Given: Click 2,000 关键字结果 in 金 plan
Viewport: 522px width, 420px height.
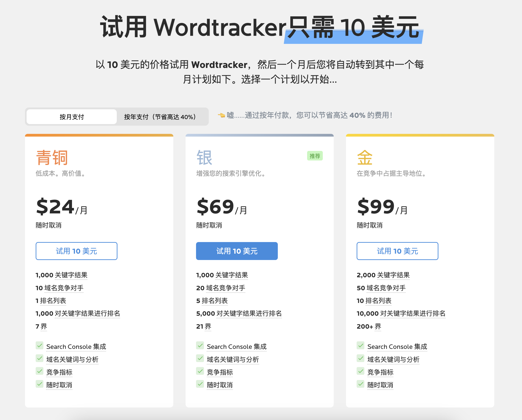Looking at the screenshot, I should [x=383, y=275].
